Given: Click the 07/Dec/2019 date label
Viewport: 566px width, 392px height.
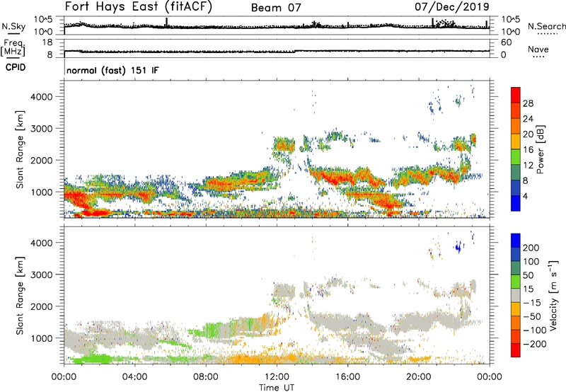Looking at the screenshot, I should click(452, 7).
